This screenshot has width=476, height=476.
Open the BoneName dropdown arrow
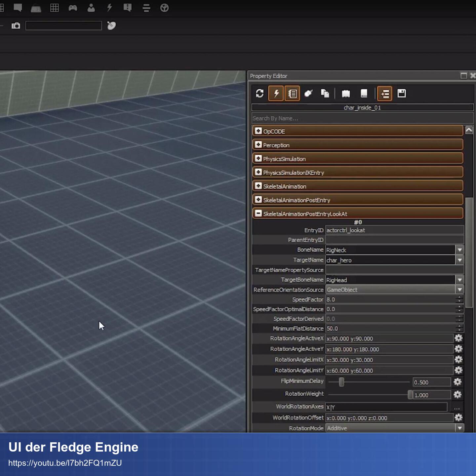pos(459,250)
